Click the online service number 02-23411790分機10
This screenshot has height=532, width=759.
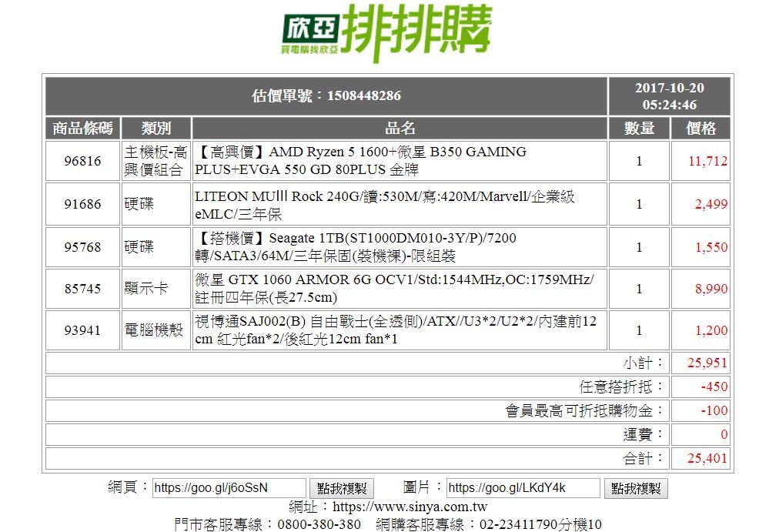[x=540, y=524]
